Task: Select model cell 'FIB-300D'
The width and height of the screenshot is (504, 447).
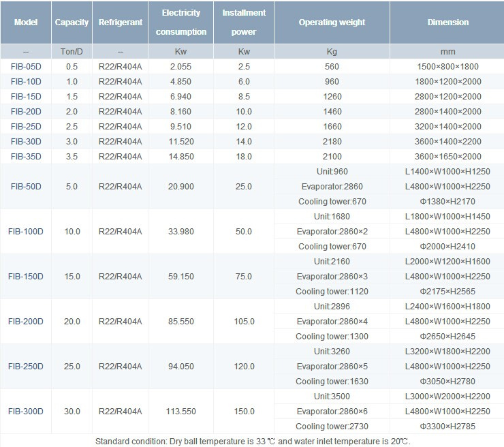Action: click(x=26, y=412)
